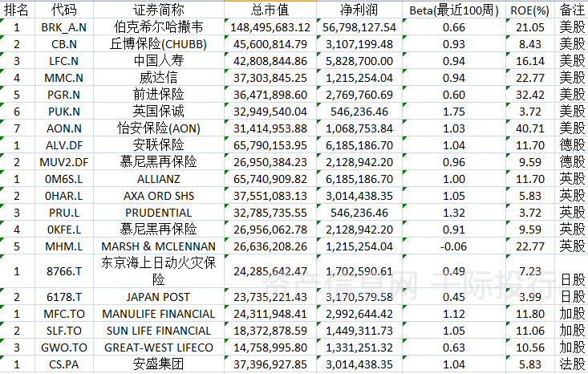This screenshot has width=588, height=374.
Task: Select the 代码 header cell
Action: [63, 10]
